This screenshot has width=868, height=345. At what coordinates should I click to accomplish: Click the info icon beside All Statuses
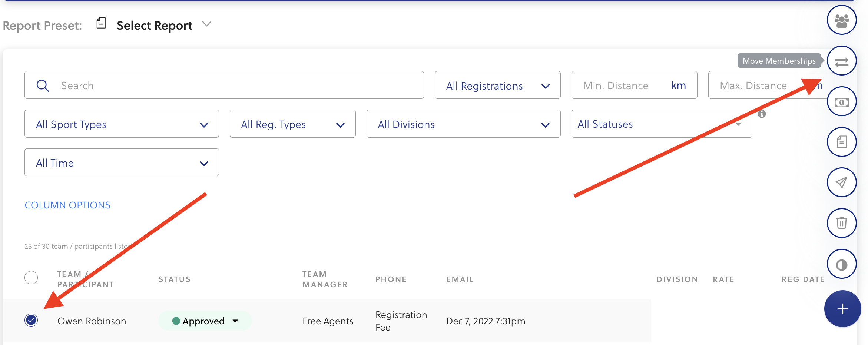pyautogui.click(x=762, y=114)
